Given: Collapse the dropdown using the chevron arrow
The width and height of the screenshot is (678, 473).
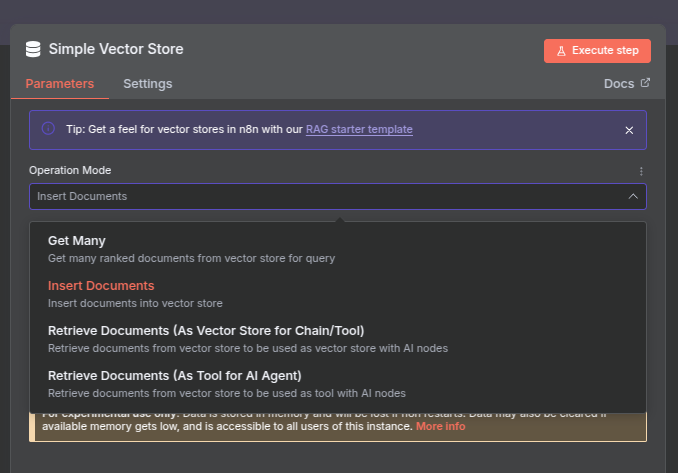Looking at the screenshot, I should click(x=632, y=196).
